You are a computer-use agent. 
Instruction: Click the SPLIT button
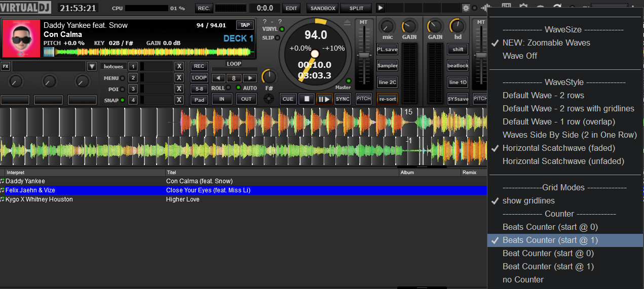coord(356,8)
